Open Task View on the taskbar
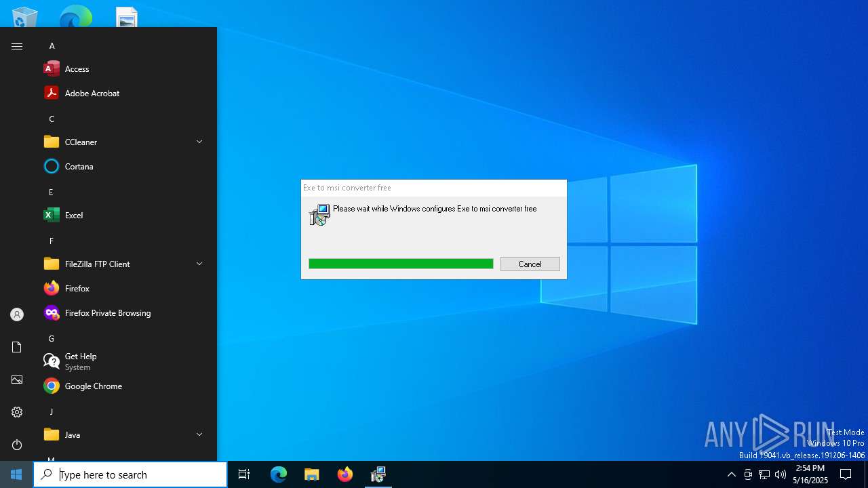Screen dimensions: 868x488 click(244, 474)
